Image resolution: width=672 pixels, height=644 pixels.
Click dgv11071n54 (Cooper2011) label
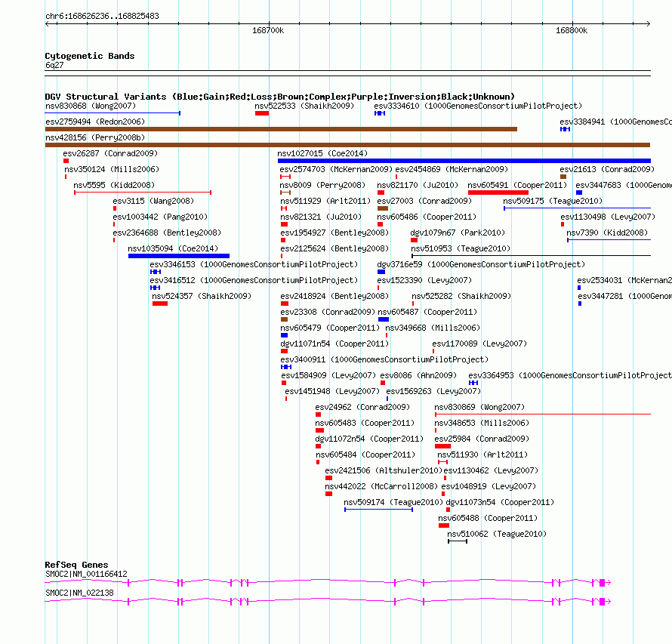coord(334,344)
